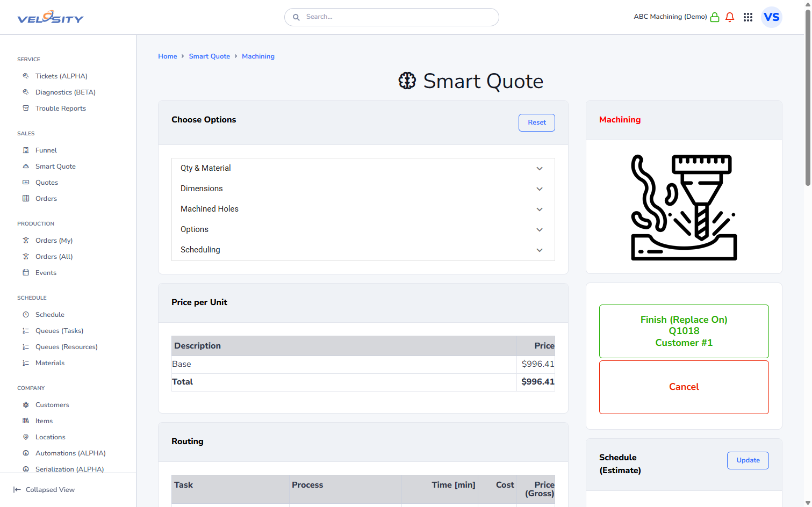Click the Events calendar icon
Screen dimensions: 812x507
click(26, 272)
